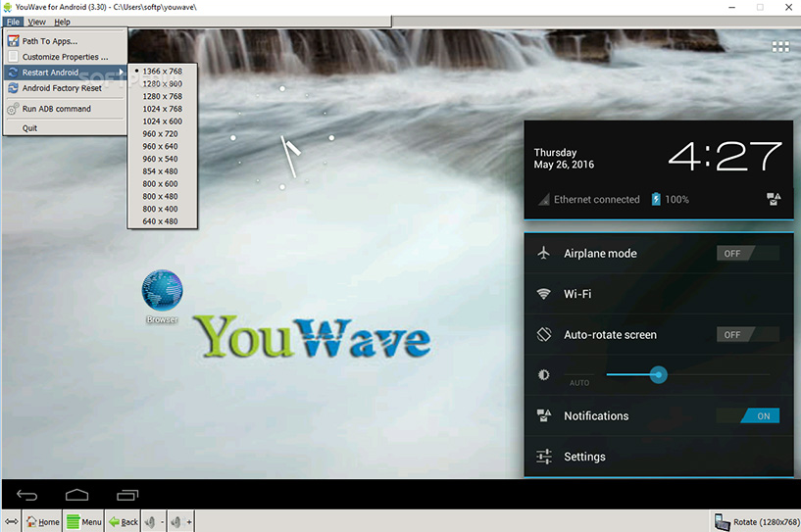The width and height of the screenshot is (801, 532).
Task: Tap the AUTO brightness label
Action: (x=579, y=383)
